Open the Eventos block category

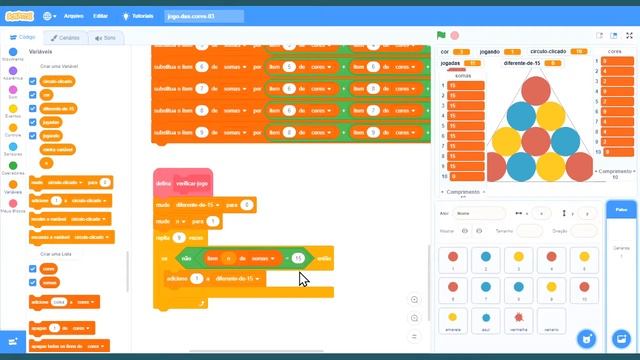(13, 111)
